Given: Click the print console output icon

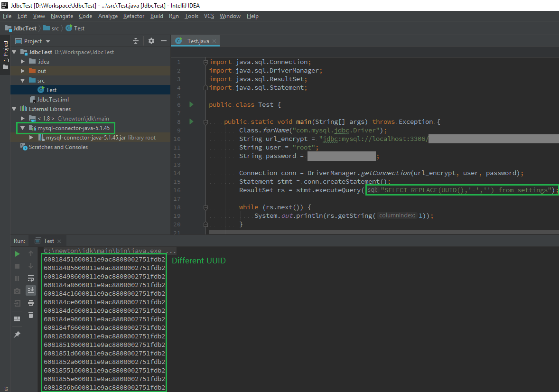Looking at the screenshot, I should coord(31,302).
